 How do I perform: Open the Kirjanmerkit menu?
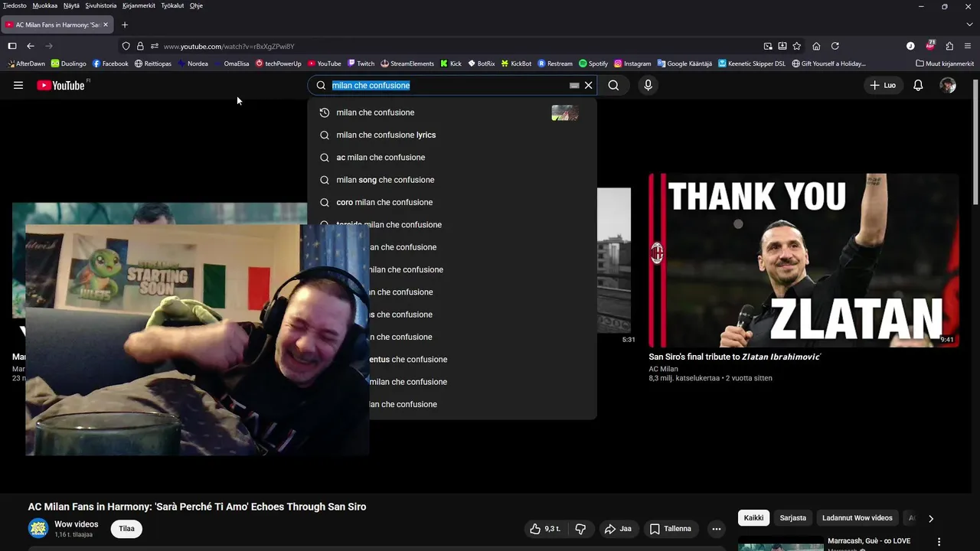139,5
